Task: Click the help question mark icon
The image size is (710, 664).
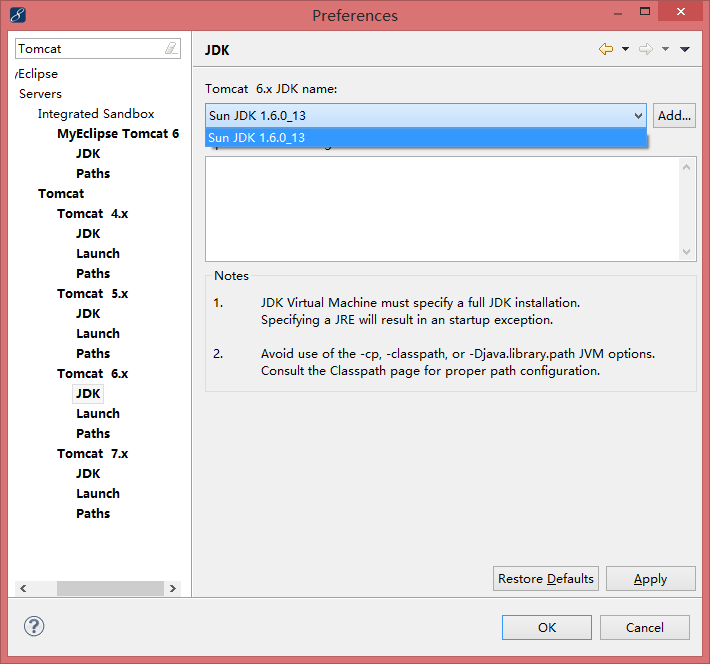Action: 34,626
